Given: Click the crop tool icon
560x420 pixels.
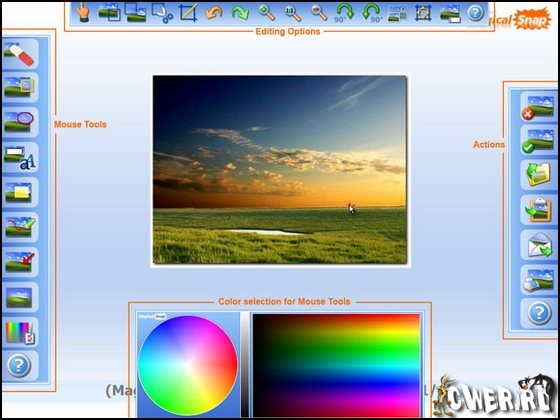Looking at the screenshot, I should 188,13.
